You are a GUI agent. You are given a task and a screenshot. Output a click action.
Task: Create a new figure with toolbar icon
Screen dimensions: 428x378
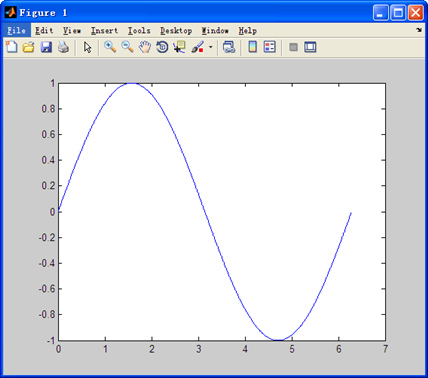coord(12,47)
